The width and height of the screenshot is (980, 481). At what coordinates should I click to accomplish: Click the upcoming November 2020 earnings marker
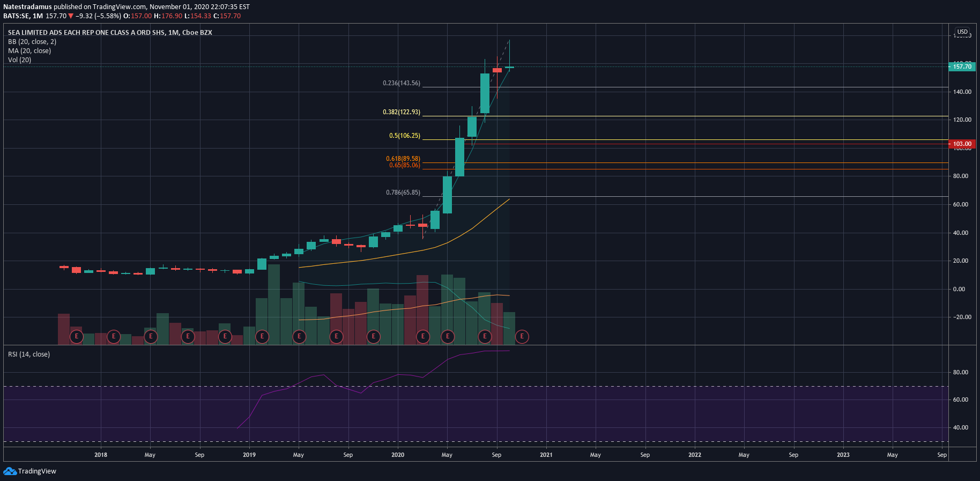(x=522, y=337)
